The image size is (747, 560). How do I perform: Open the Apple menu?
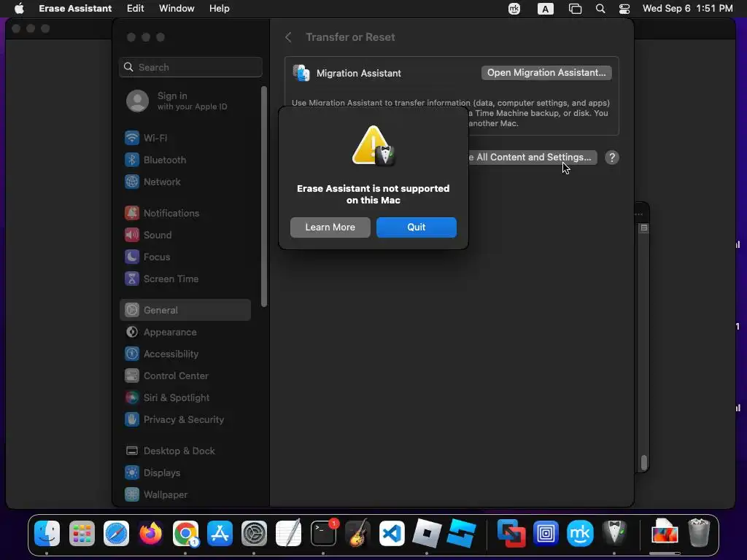pyautogui.click(x=19, y=9)
